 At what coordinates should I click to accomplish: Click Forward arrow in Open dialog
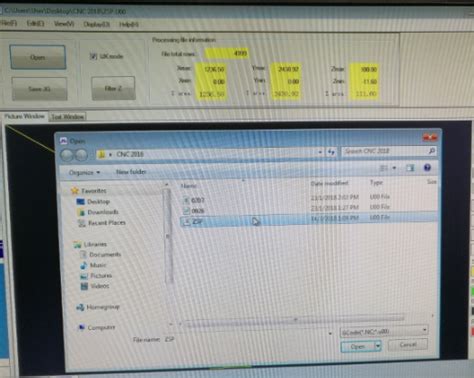point(81,155)
